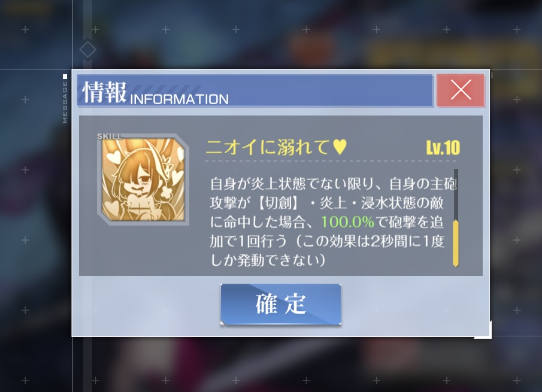The height and width of the screenshot is (392, 542).
Task: Close the information dialog with red X
Action: pos(461,90)
